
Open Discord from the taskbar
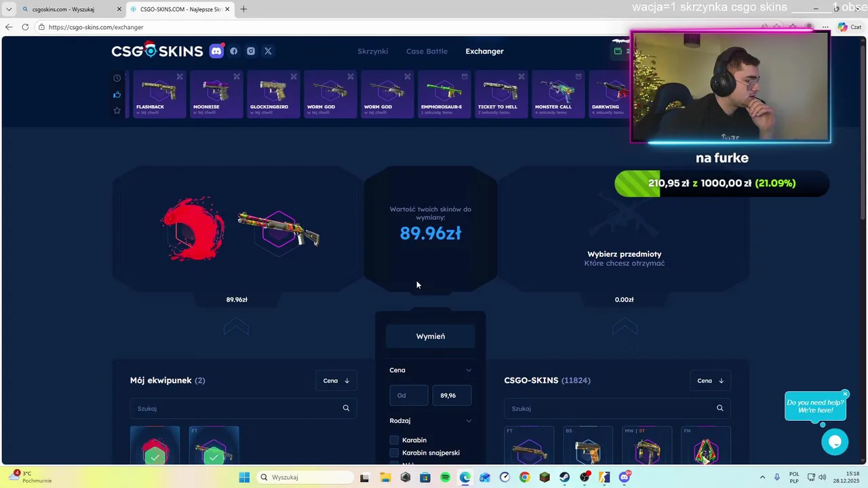[x=625, y=477]
